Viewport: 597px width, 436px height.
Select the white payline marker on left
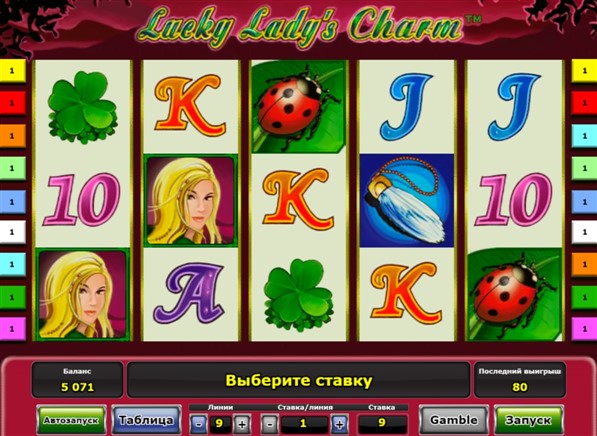pyautogui.click(x=13, y=232)
